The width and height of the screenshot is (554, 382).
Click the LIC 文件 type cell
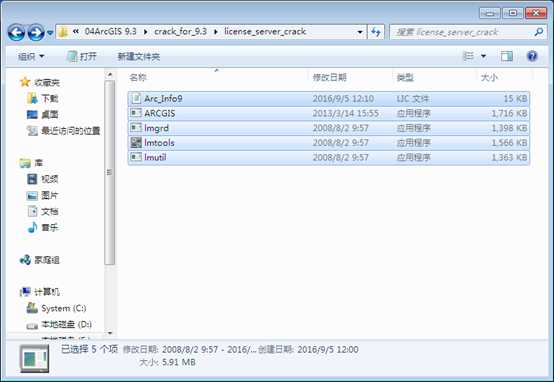click(x=413, y=99)
